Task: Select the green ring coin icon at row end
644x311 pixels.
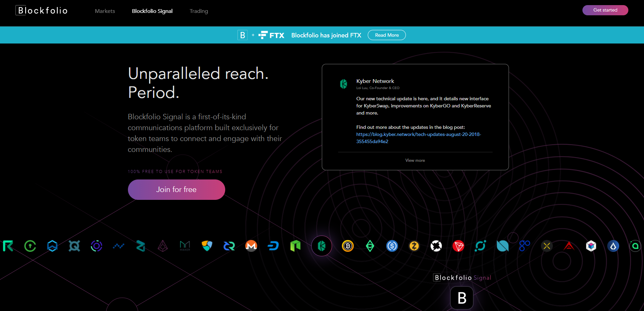Action: [635, 246]
